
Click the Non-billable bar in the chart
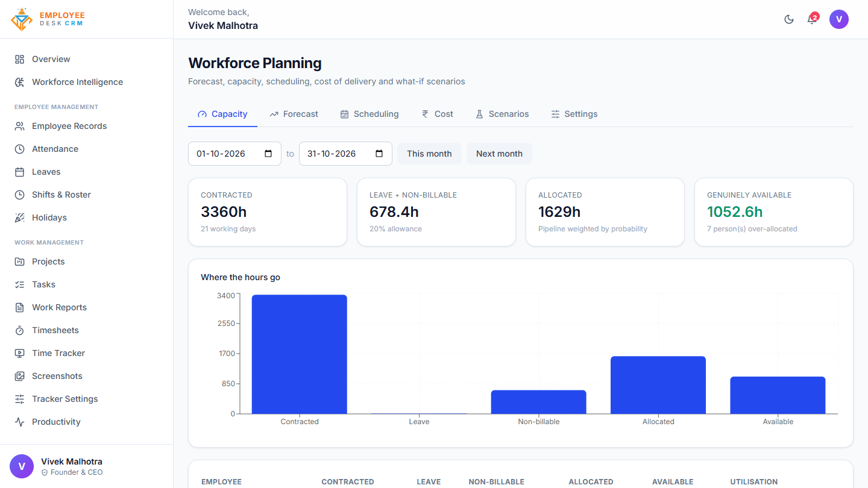click(539, 402)
